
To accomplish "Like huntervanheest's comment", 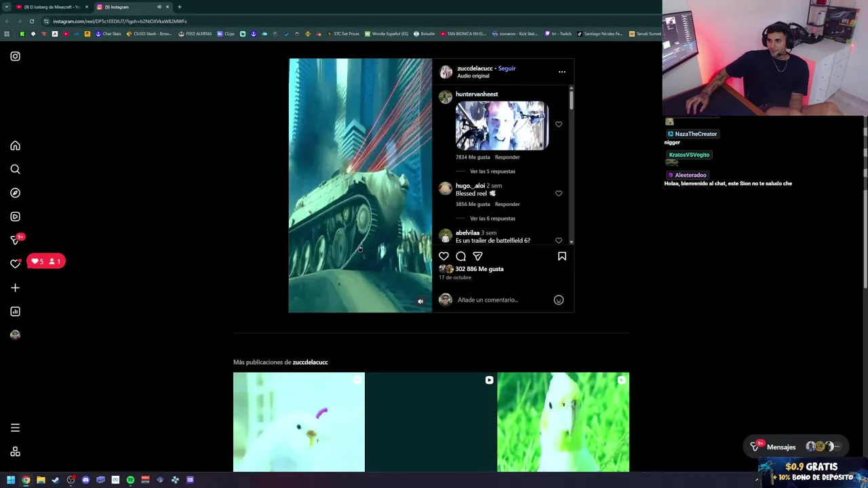I will pyautogui.click(x=559, y=124).
